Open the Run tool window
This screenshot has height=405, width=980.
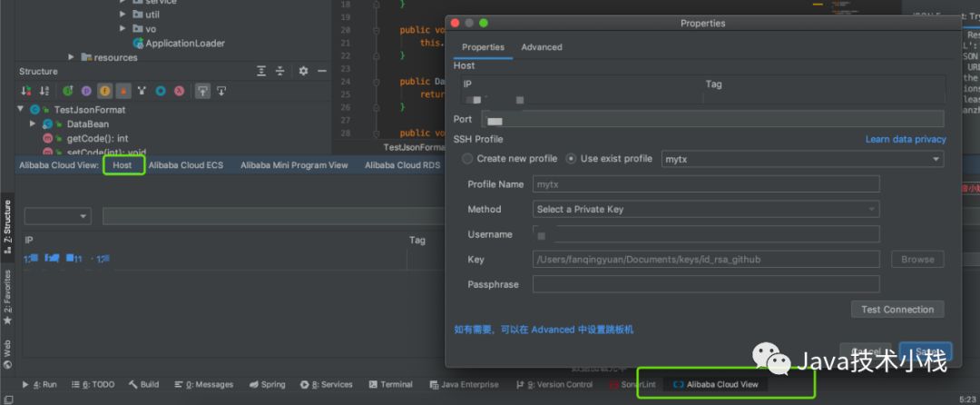click(x=39, y=384)
